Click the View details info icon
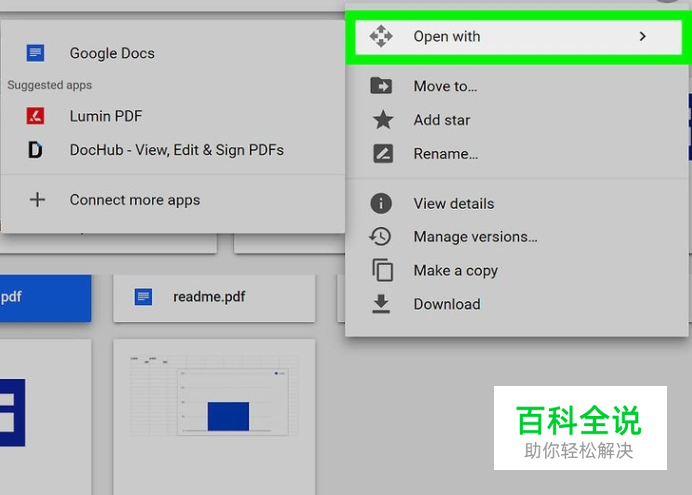 pos(381,203)
